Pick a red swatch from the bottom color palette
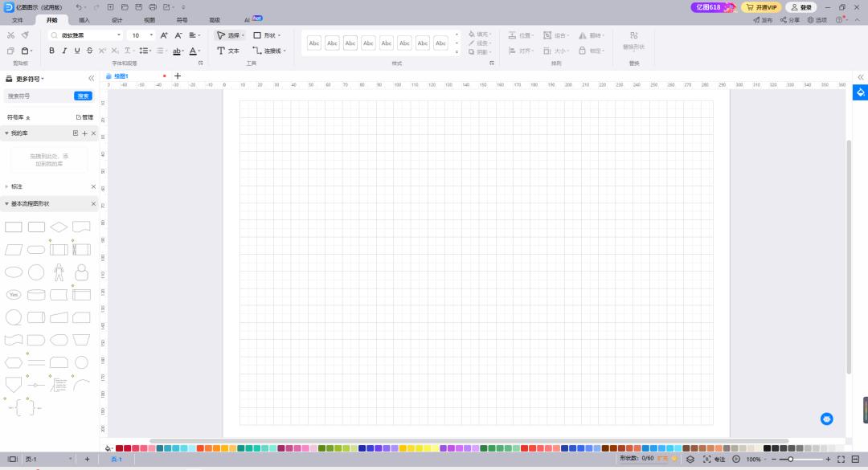Screen dimensions: 868x470 [119, 448]
